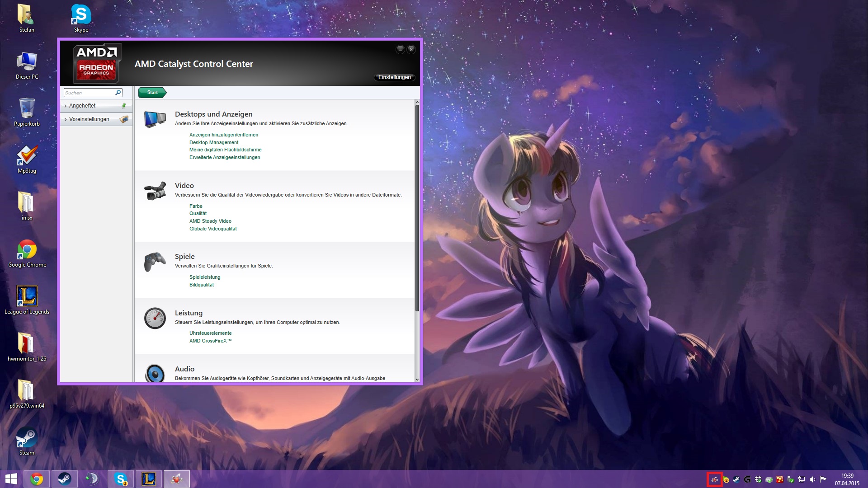
Task: Click the Video camcorder icon
Action: tap(155, 191)
